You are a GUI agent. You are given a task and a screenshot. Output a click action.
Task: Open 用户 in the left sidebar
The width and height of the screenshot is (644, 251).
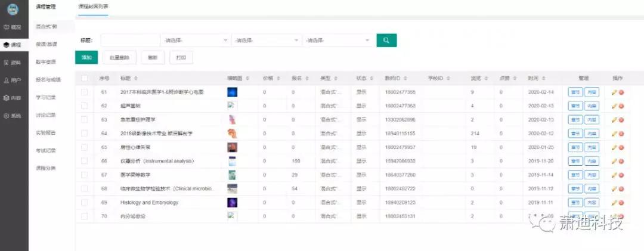click(13, 80)
